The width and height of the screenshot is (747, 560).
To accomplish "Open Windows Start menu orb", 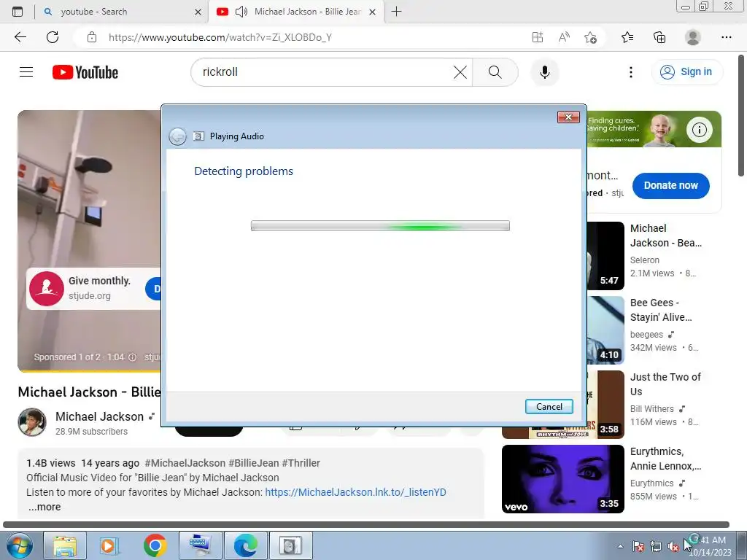I will (x=20, y=545).
